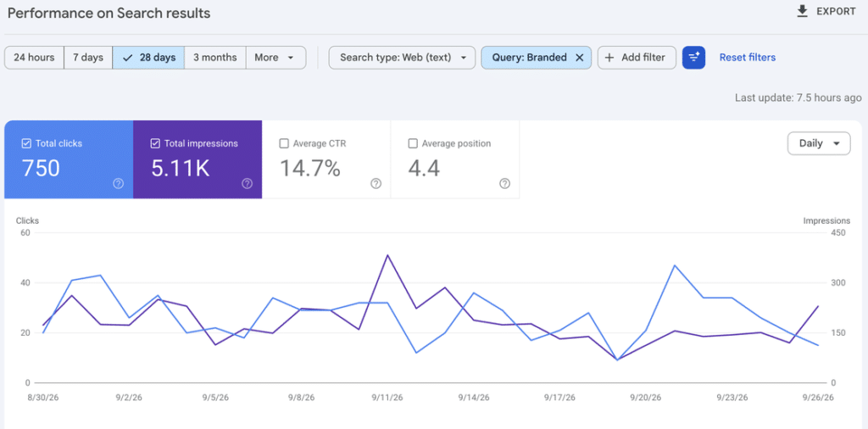The height and width of the screenshot is (429, 868).
Task: Click the Reset filters link
Action: (748, 58)
